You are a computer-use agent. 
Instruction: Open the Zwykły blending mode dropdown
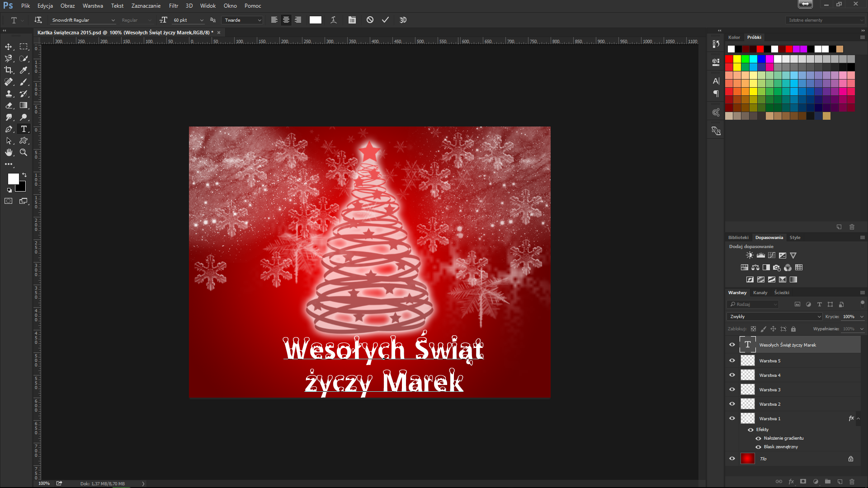tap(774, 317)
